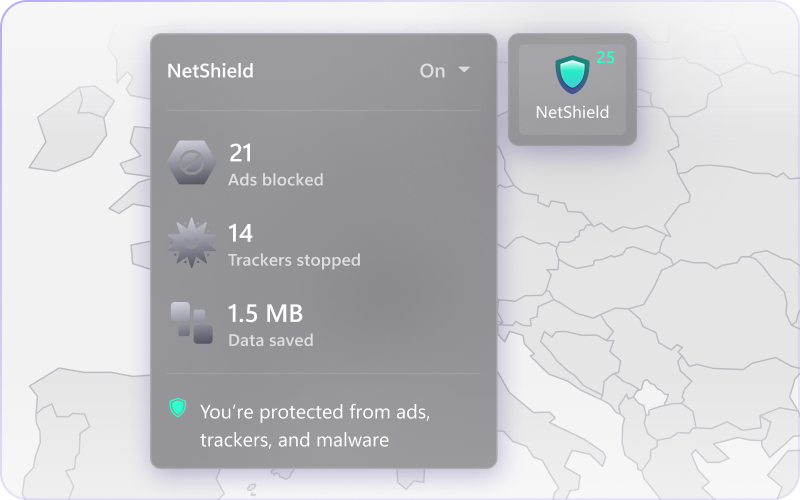Image resolution: width=800 pixels, height=500 pixels.
Task: Click the "On" status of NetShield
Action: pyautogui.click(x=432, y=71)
